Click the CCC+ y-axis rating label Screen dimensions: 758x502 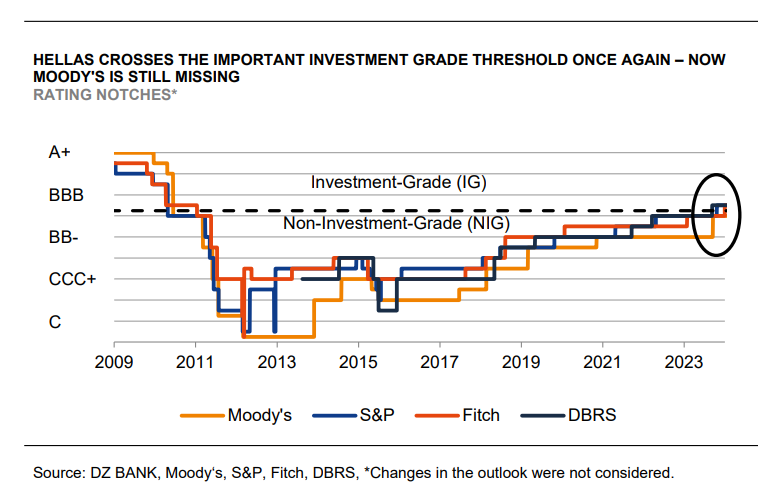tap(72, 280)
